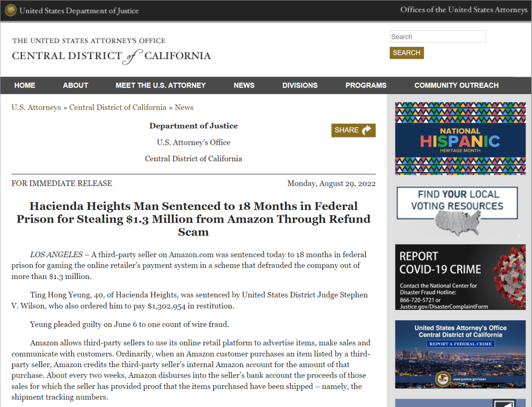
Task: Open Offices of the United States Attorneys link
Action: click(464, 10)
